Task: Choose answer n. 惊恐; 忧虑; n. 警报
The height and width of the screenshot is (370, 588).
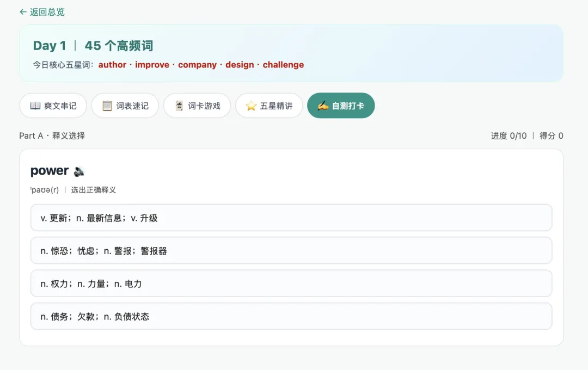Action: click(x=291, y=250)
